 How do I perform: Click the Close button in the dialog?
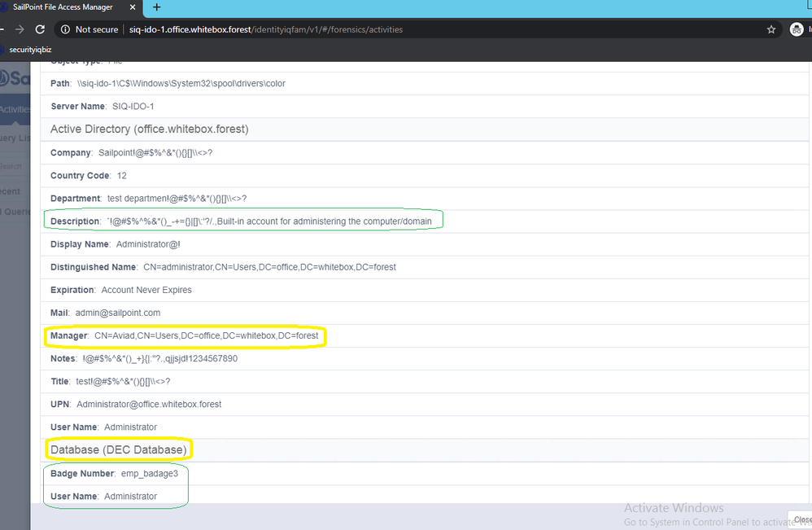801,519
